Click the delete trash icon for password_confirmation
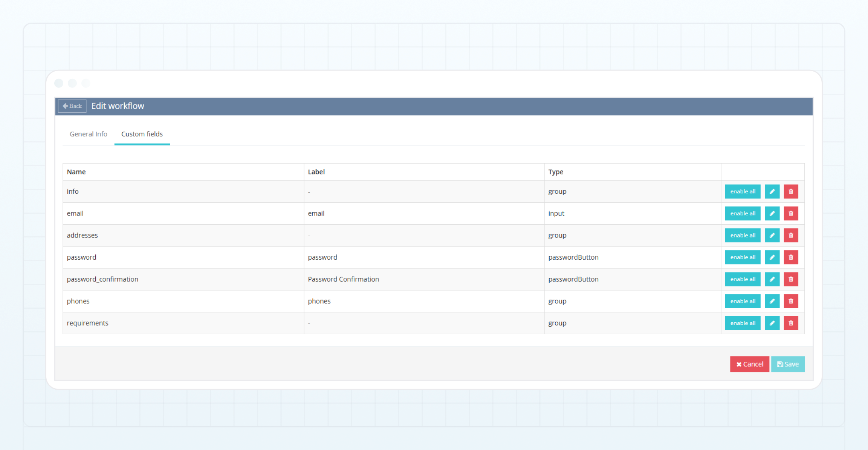The height and width of the screenshot is (450, 868). [x=791, y=279]
